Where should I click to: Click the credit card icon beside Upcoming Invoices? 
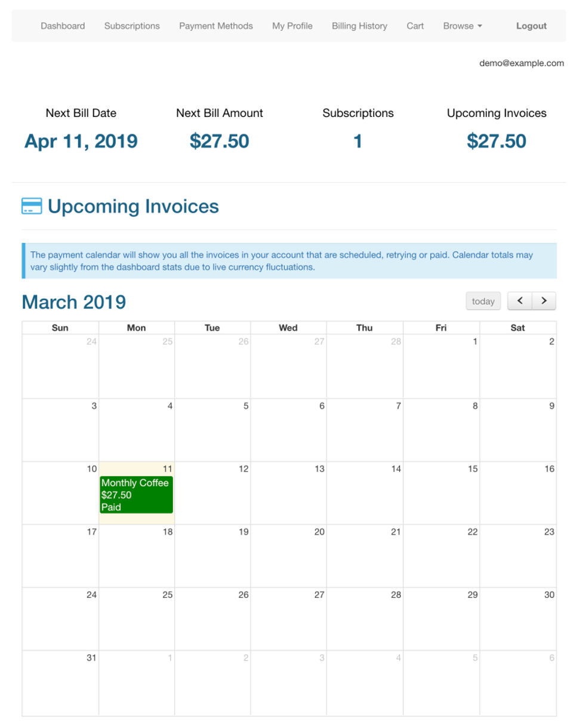[32, 206]
